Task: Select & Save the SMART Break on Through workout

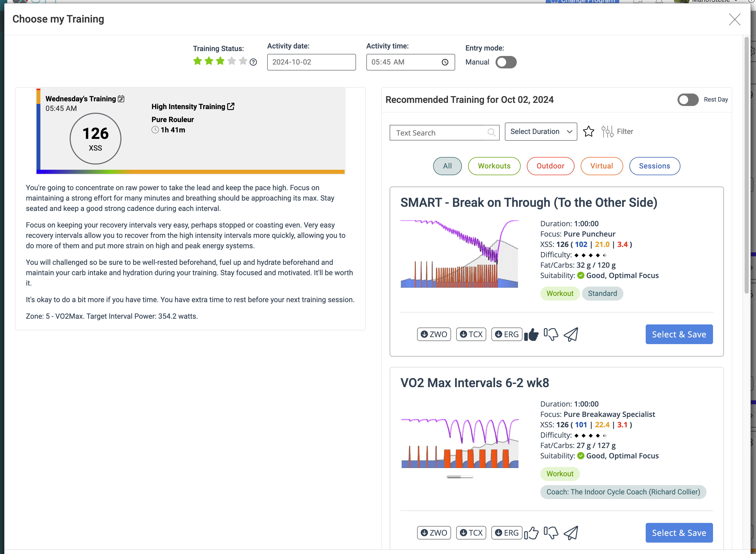Action: [679, 334]
